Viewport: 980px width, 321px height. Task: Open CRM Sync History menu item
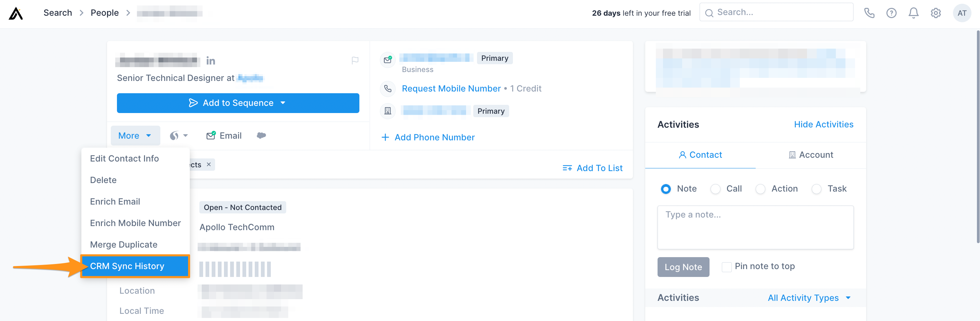135,266
